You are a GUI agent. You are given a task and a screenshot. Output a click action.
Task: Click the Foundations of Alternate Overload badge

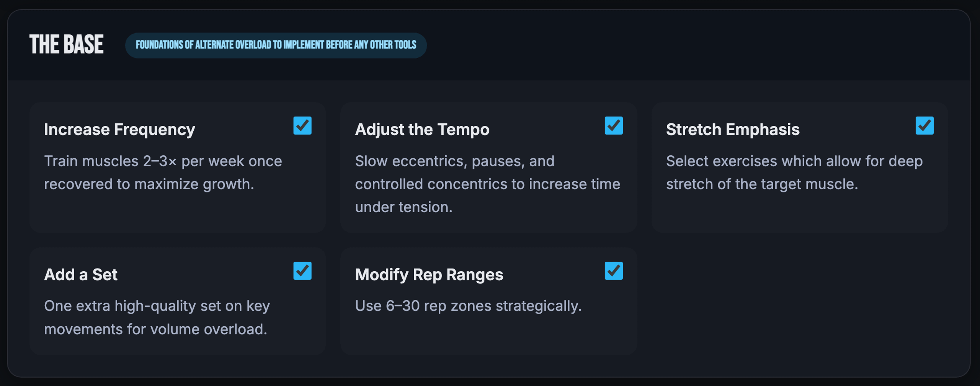pos(276,45)
